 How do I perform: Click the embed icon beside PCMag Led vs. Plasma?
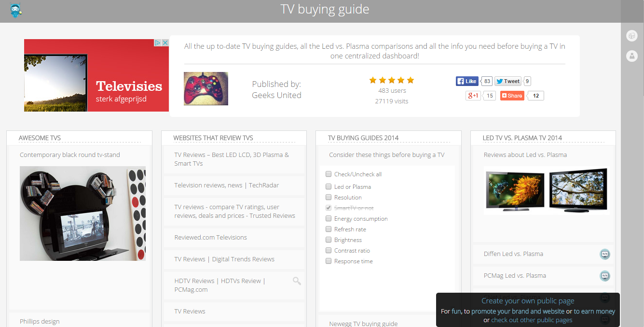(604, 276)
